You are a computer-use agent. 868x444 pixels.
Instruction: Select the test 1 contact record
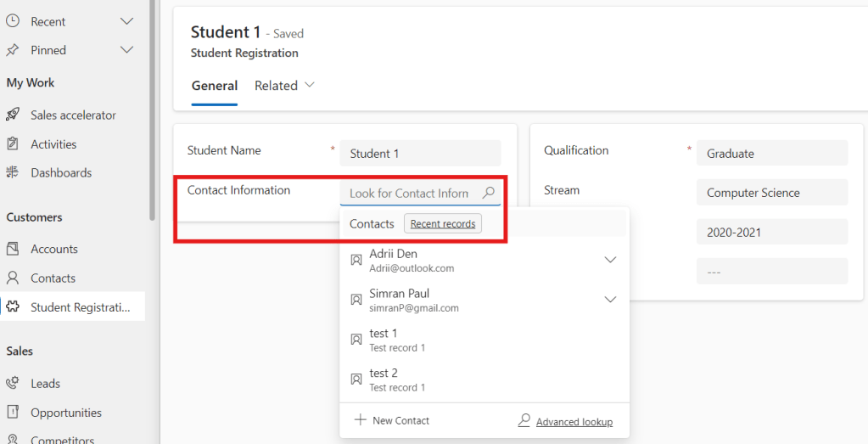tap(397, 340)
